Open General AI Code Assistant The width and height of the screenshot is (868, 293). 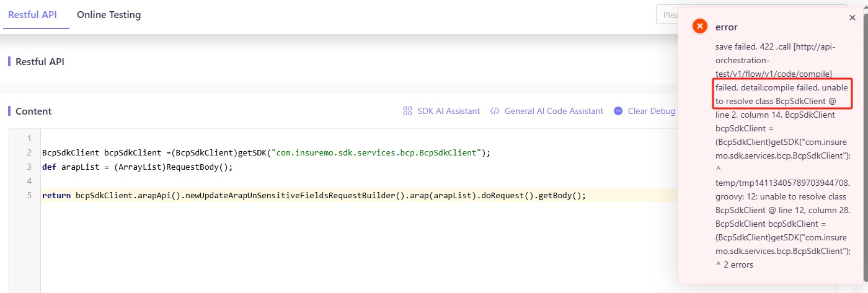click(x=554, y=111)
